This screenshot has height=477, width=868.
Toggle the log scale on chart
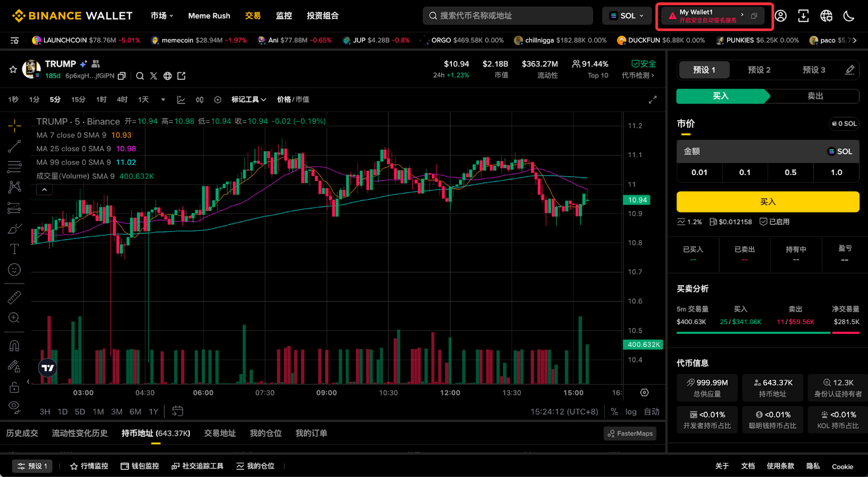(631, 412)
